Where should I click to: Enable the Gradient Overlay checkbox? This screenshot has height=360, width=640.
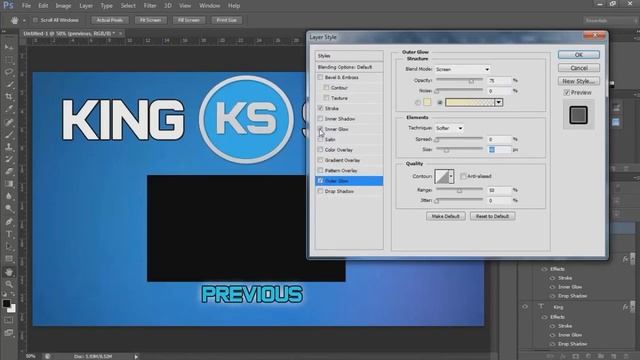point(320,160)
